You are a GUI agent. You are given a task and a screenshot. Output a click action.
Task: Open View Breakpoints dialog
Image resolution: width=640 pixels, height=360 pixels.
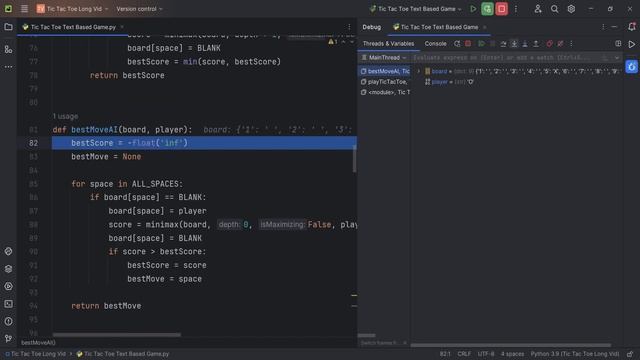pyautogui.click(x=549, y=44)
